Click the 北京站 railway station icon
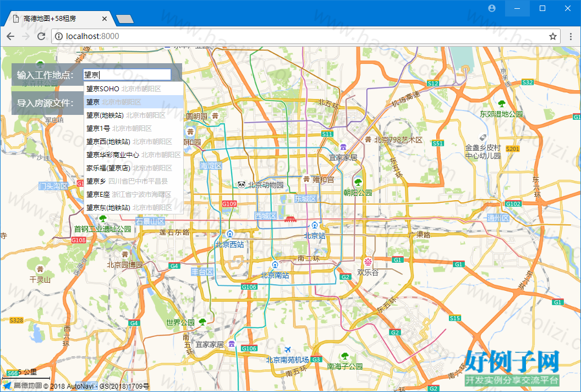Image resolution: width=581 pixels, height=392 pixels. point(315,225)
